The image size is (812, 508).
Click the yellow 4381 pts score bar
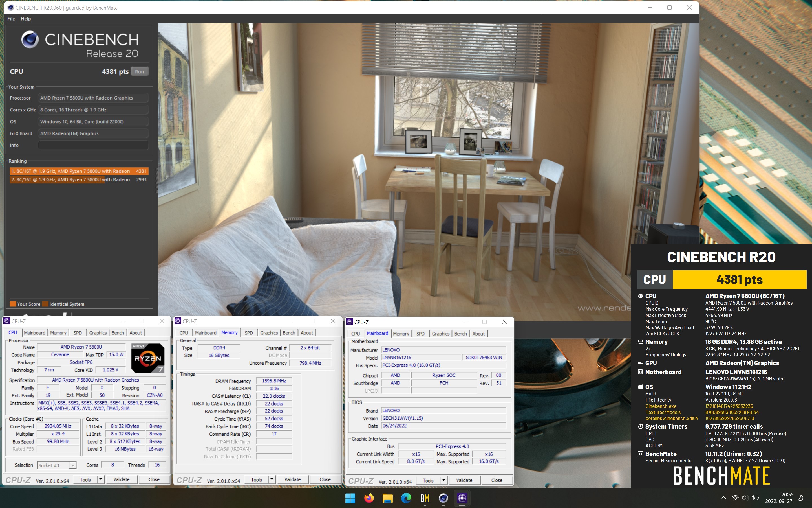740,279
